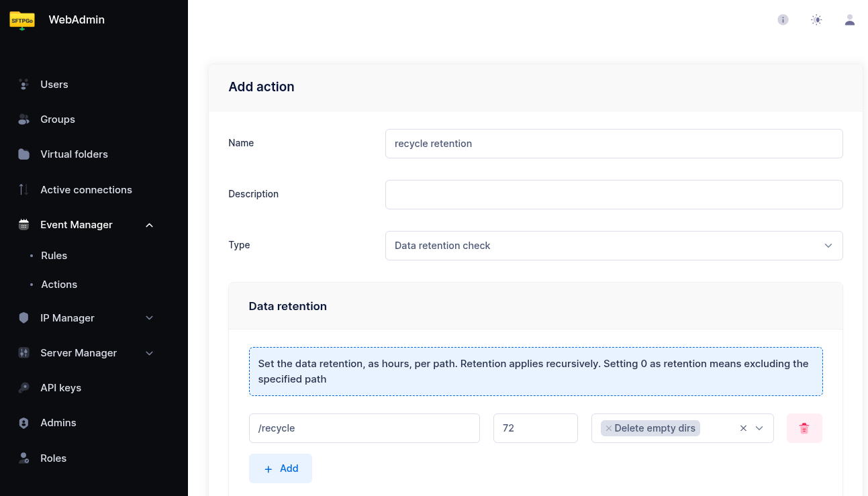Delete the /recycle retention row

click(804, 428)
